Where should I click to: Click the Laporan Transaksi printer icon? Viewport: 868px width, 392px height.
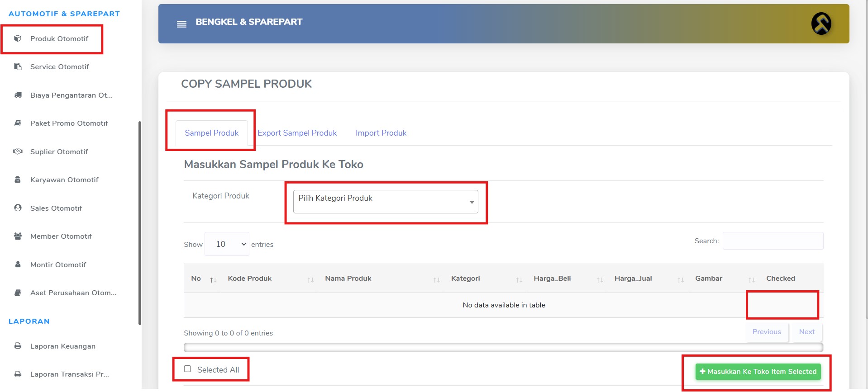(x=18, y=374)
